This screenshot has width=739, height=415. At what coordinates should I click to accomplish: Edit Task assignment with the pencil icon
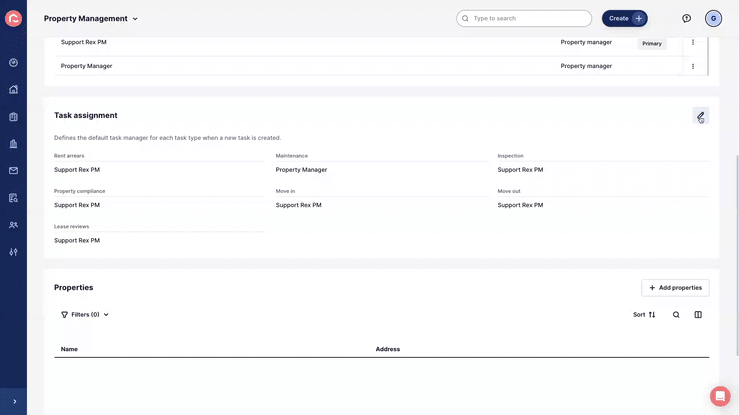pos(700,116)
